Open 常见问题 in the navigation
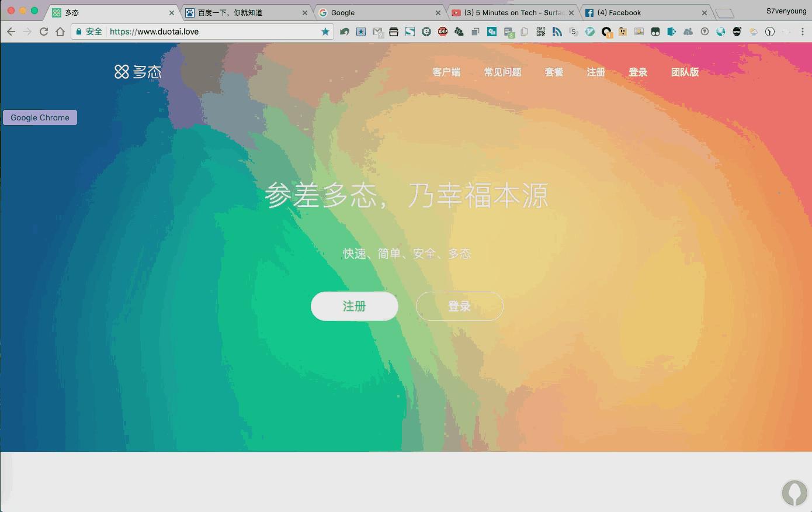Viewport: 812px width, 512px height. tap(502, 72)
